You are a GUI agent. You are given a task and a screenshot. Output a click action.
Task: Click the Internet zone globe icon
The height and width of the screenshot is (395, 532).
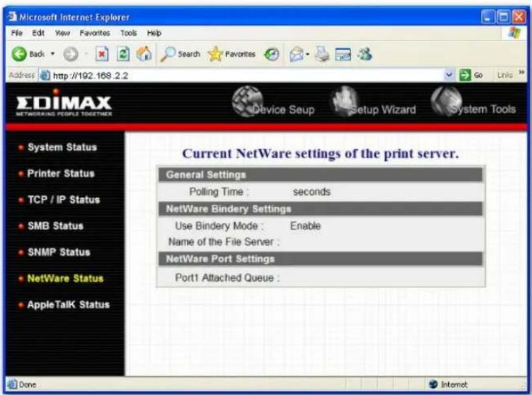point(433,385)
